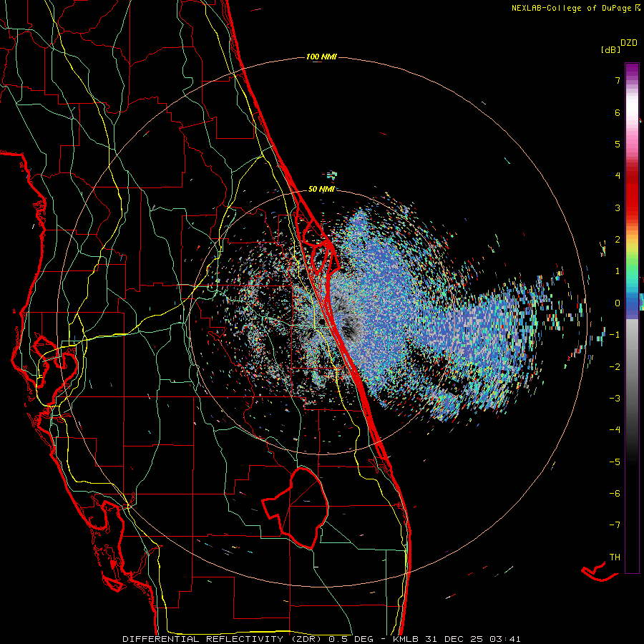The width and height of the screenshot is (644, 644).
Task: Click the 100 NMI range ring label
Action: click(321, 57)
